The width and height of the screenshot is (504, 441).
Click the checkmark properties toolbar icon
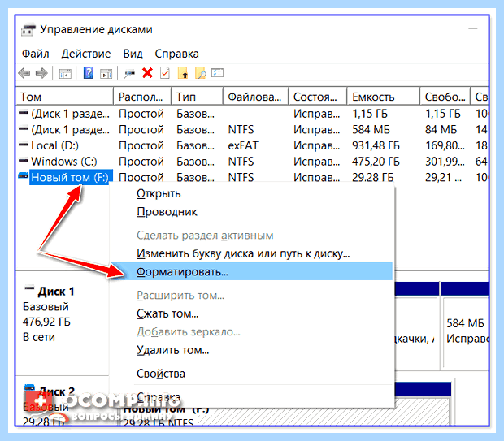(x=165, y=73)
